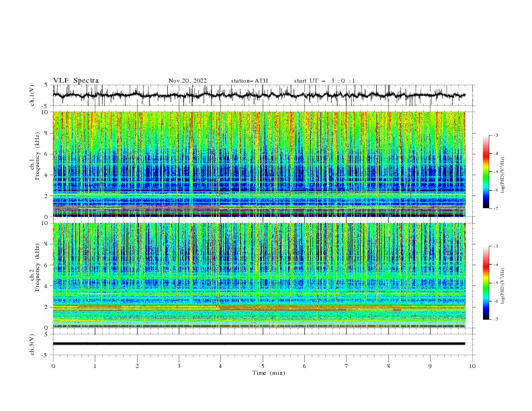
Task: Click time axis tick label "10"
Action: pos(472,366)
